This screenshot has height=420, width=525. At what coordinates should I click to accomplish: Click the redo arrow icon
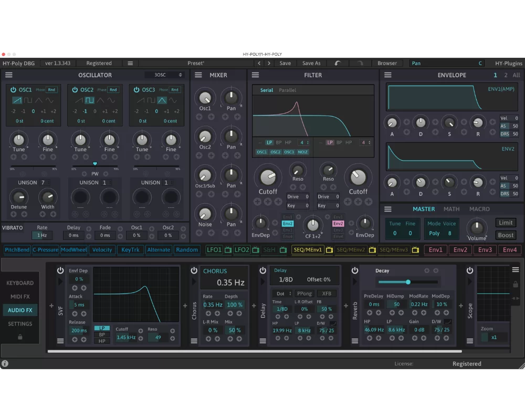click(360, 64)
